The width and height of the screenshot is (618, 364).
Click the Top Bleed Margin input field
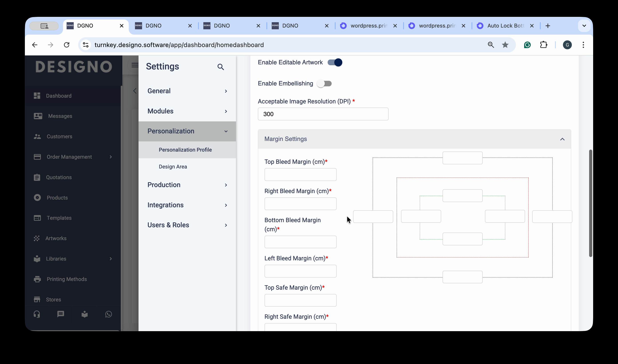[300, 175]
